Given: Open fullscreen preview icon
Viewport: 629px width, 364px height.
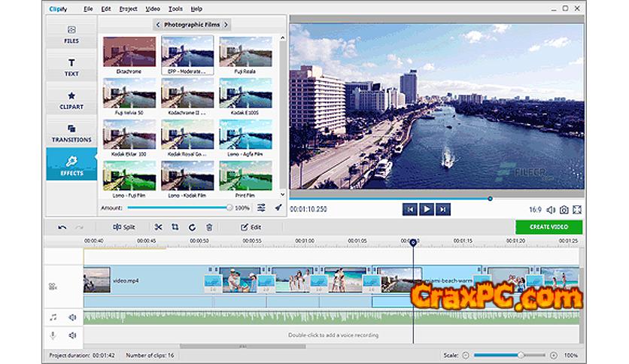Looking at the screenshot, I should point(577,210).
